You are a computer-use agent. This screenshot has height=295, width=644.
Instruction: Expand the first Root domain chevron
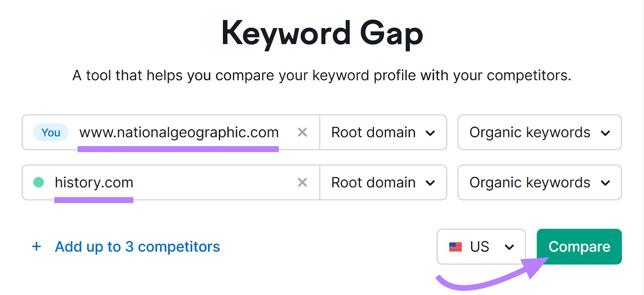(x=431, y=132)
